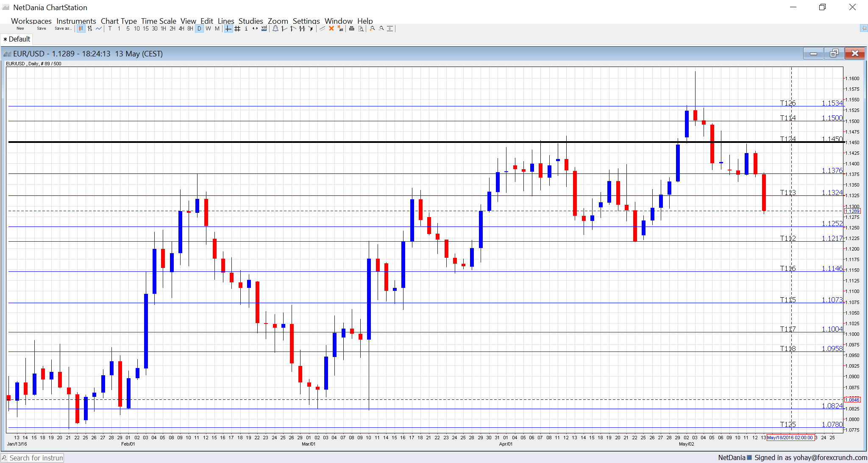Open the Time Scale menu
868x463 pixels.
pyautogui.click(x=159, y=21)
